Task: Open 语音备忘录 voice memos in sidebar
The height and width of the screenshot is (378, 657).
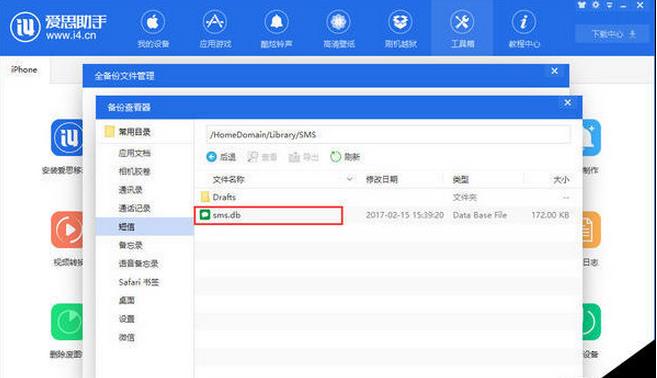Action: (138, 264)
